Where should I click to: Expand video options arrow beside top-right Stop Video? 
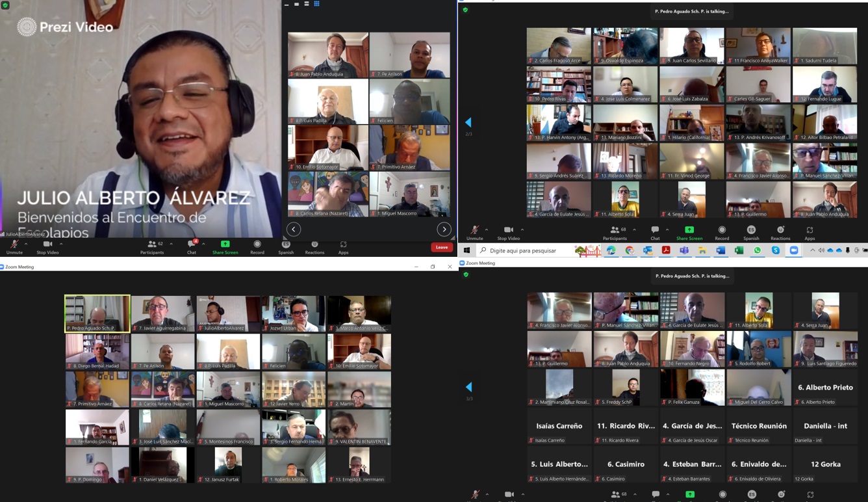pos(522,230)
